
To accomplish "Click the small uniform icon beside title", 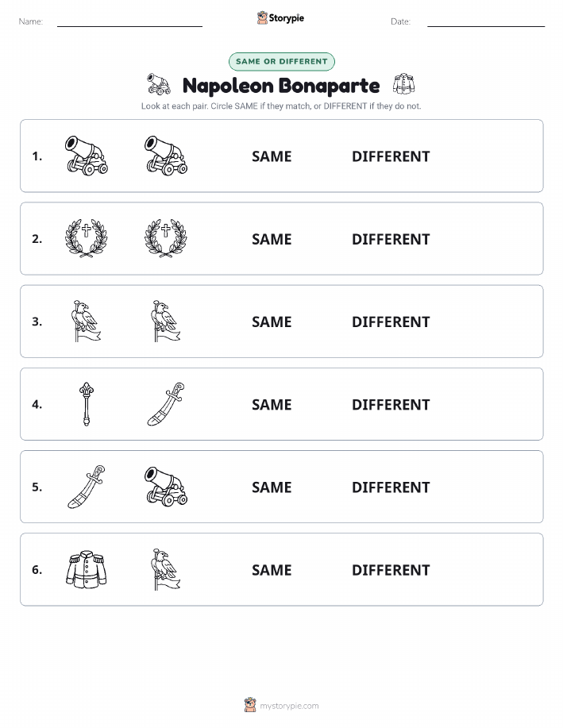I will click(403, 84).
